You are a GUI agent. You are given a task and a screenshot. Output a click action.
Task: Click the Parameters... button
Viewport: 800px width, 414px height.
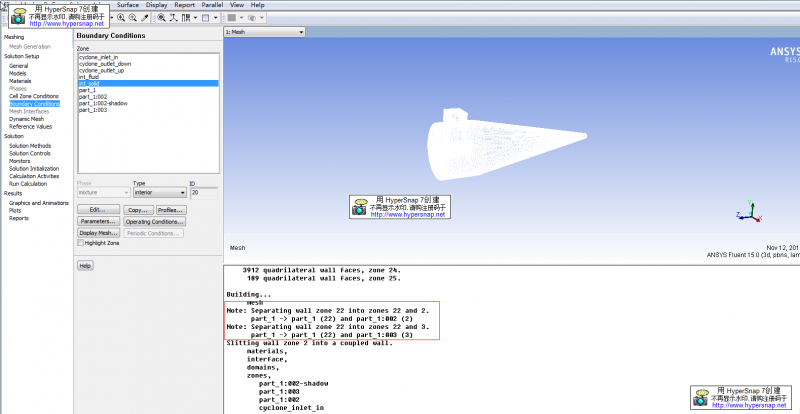pyautogui.click(x=99, y=222)
